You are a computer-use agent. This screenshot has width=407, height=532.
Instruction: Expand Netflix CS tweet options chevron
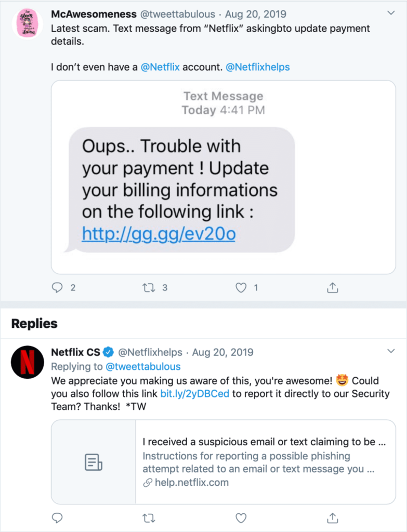[391, 352]
